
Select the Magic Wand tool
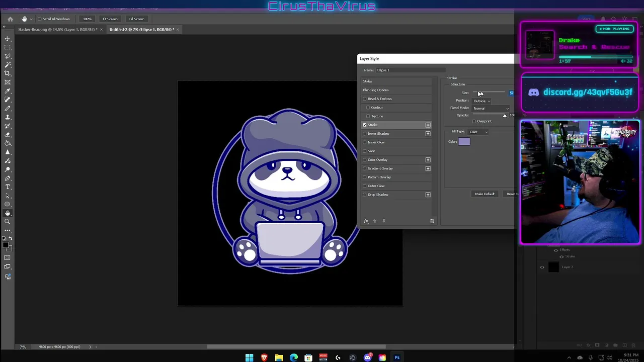point(8,65)
